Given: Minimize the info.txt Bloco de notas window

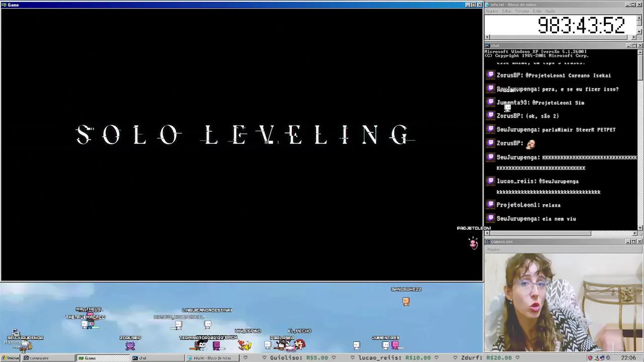Looking at the screenshot, I should tap(628, 5).
